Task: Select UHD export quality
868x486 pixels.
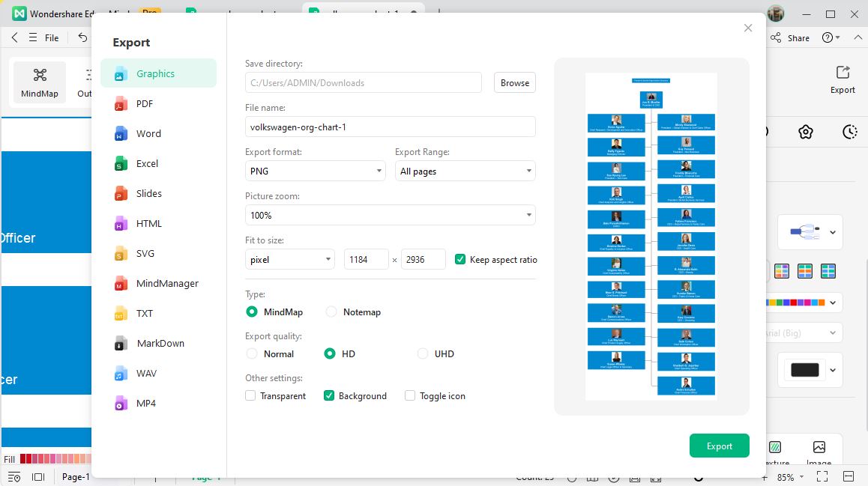Action: pos(422,353)
